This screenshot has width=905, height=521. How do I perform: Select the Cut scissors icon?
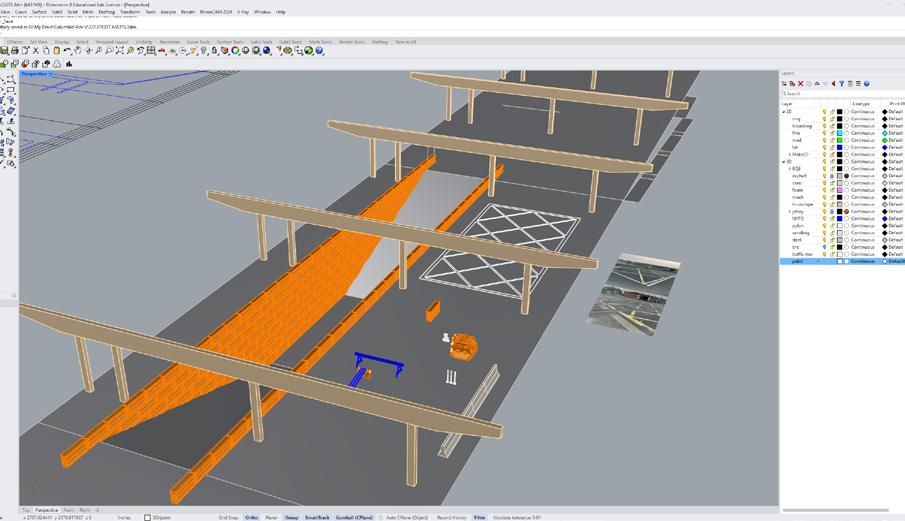pos(36,51)
